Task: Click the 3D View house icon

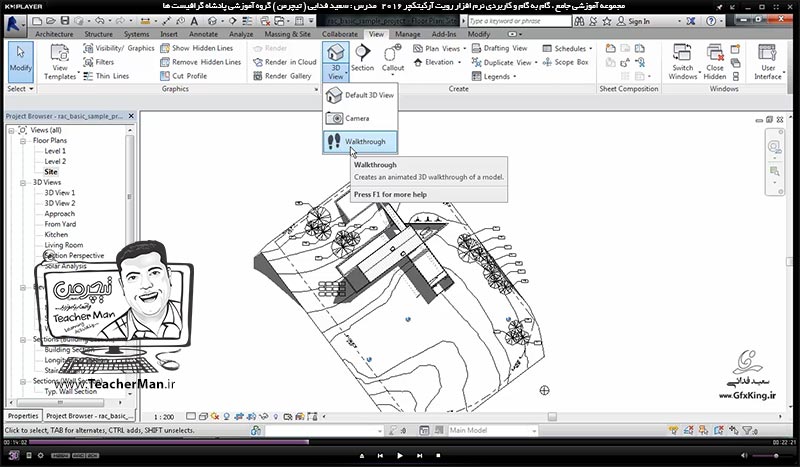Action: click(335, 52)
